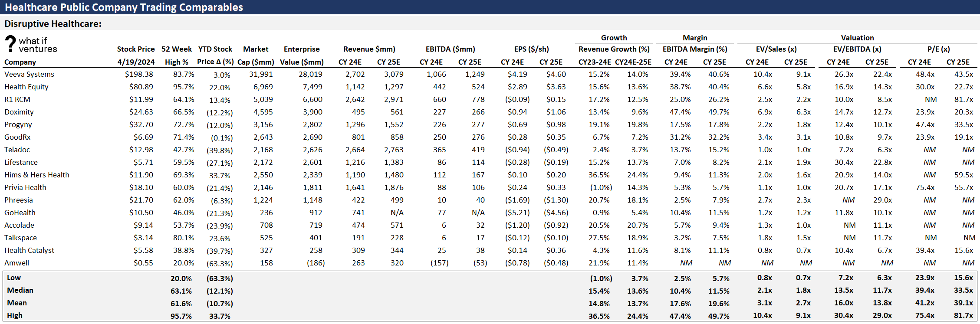
Task: Select Amwell enterprise value (186)
Action: coord(316,263)
